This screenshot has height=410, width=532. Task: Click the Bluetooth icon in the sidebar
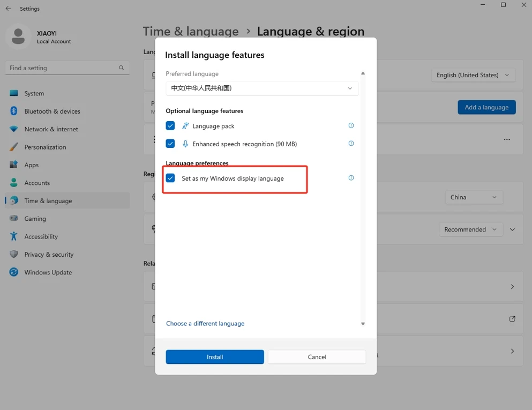[x=13, y=111]
